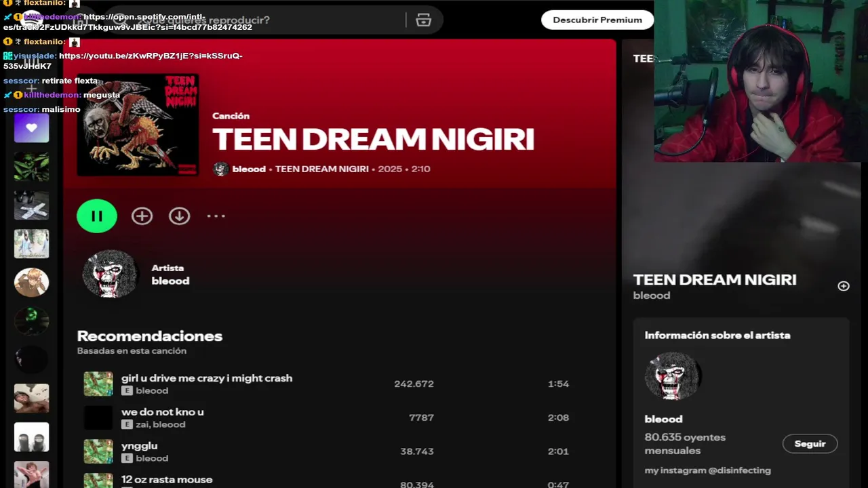The image size is (868, 488).
Task: Open the white cross cover playlist in sidebar
Action: pyautogui.click(x=32, y=205)
